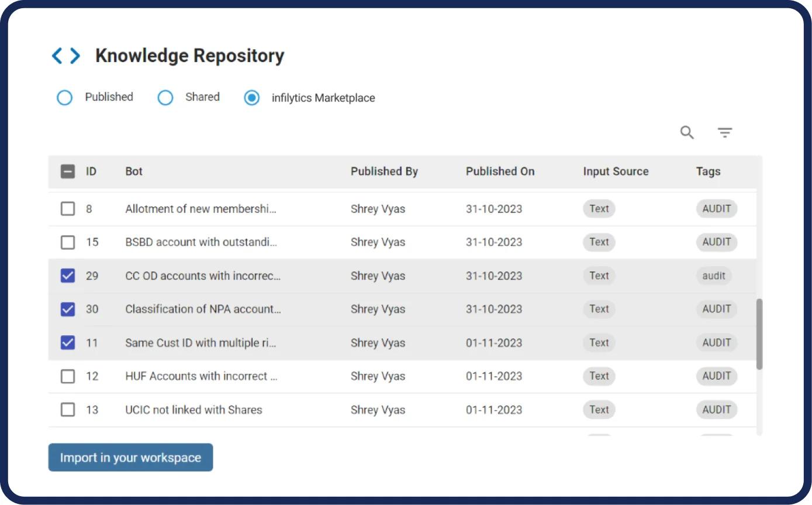Click the Tags column header
This screenshot has height=505, width=812.
point(708,171)
